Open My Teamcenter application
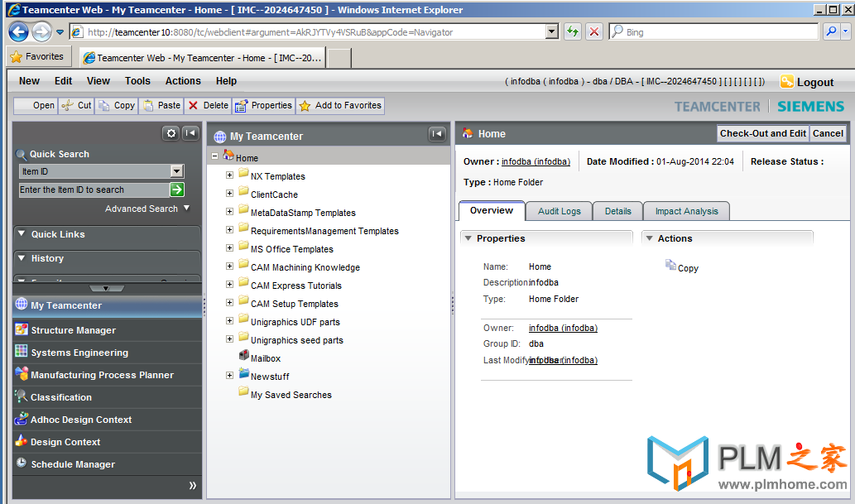The image size is (855, 504). tap(108, 305)
